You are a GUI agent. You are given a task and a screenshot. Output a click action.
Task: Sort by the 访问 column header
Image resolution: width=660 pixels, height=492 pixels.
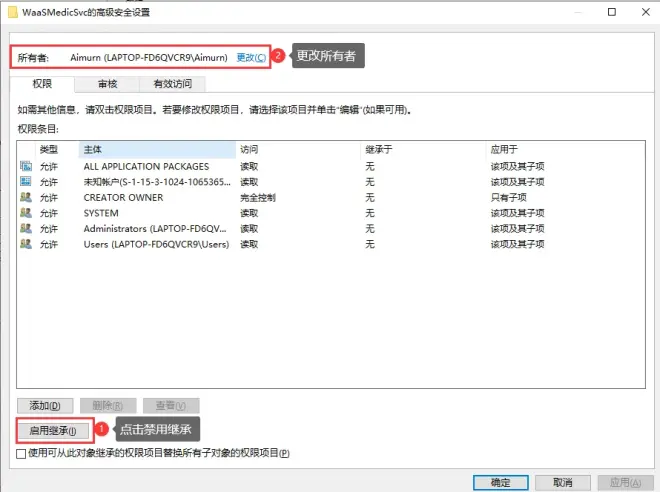click(x=298, y=149)
